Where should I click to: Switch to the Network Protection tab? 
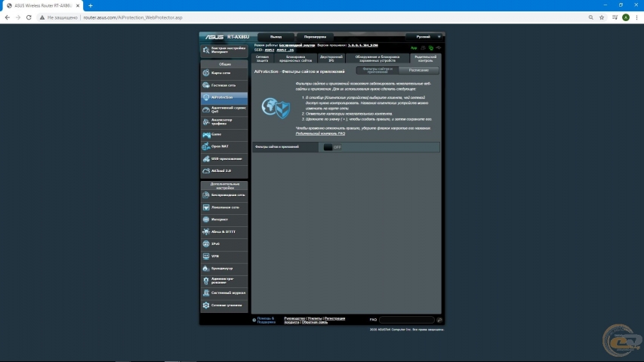click(x=262, y=59)
